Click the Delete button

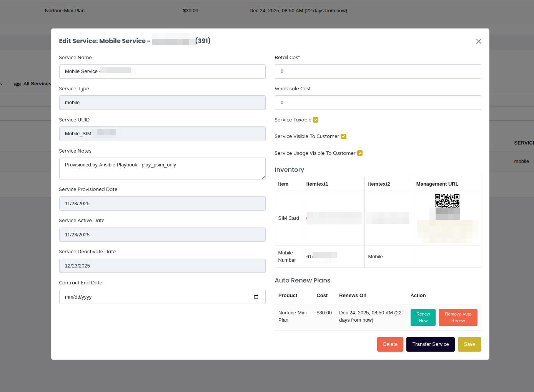click(x=390, y=344)
